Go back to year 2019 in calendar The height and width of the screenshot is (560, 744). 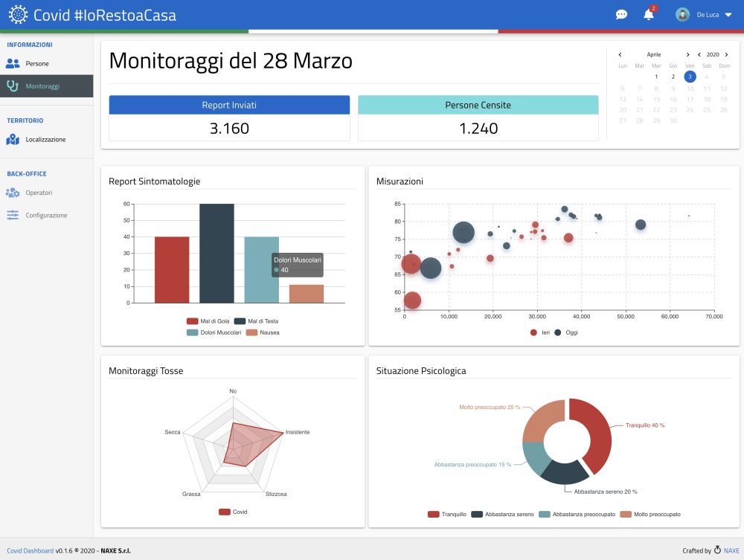(x=700, y=54)
